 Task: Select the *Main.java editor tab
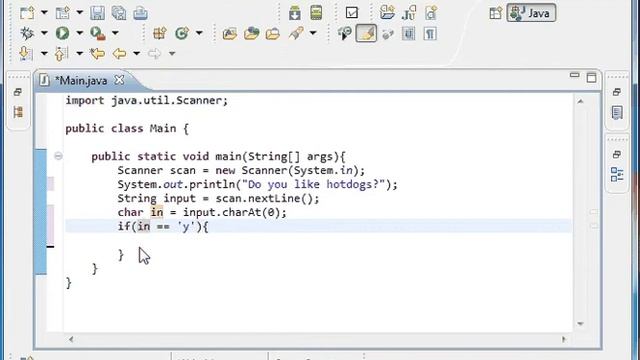81,80
